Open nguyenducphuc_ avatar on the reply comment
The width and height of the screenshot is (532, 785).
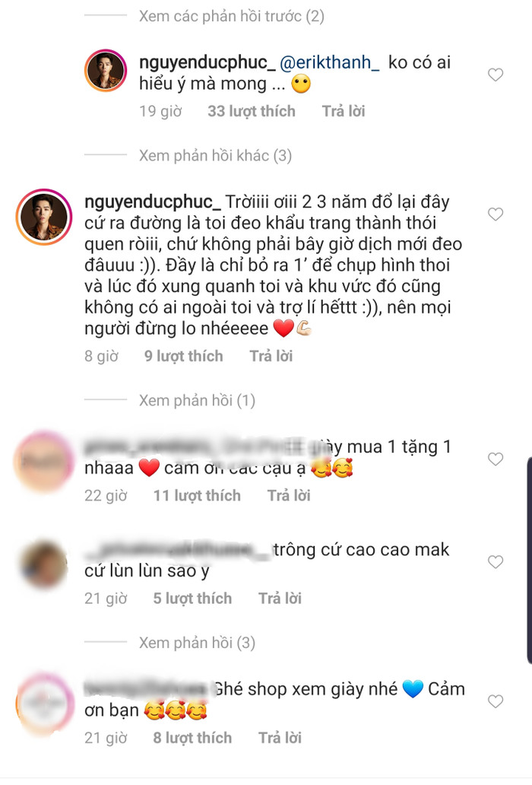click(x=106, y=71)
